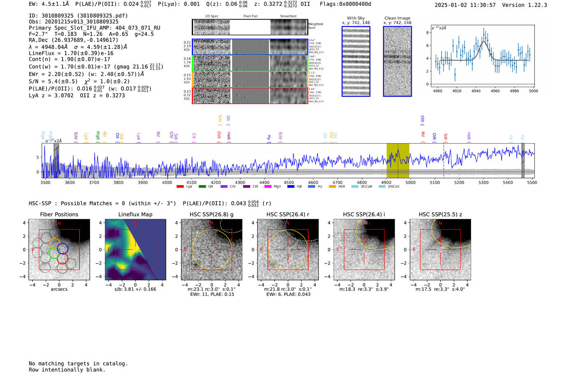Click the purple CIV legend swatch
Image resolution: width=576 pixels, height=392 pixels.
point(224,186)
